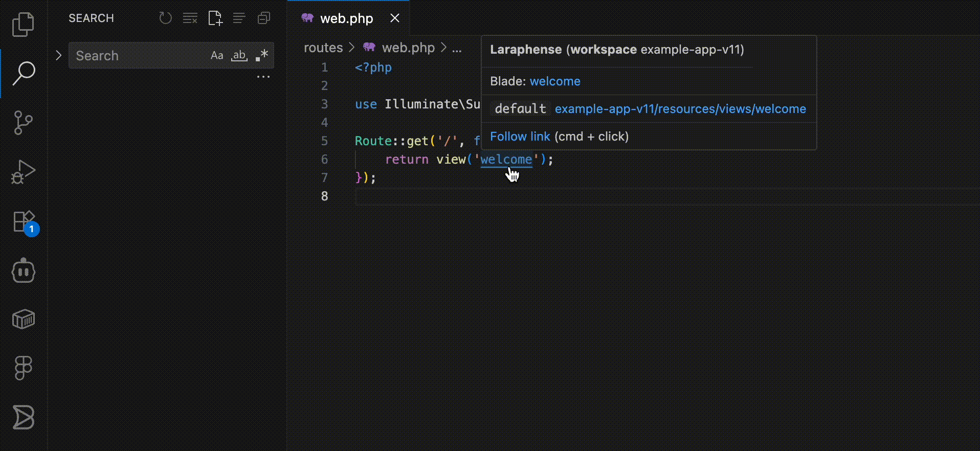The width and height of the screenshot is (980, 451).
Task: Open the Explorer view in activity bar
Action: [23, 25]
